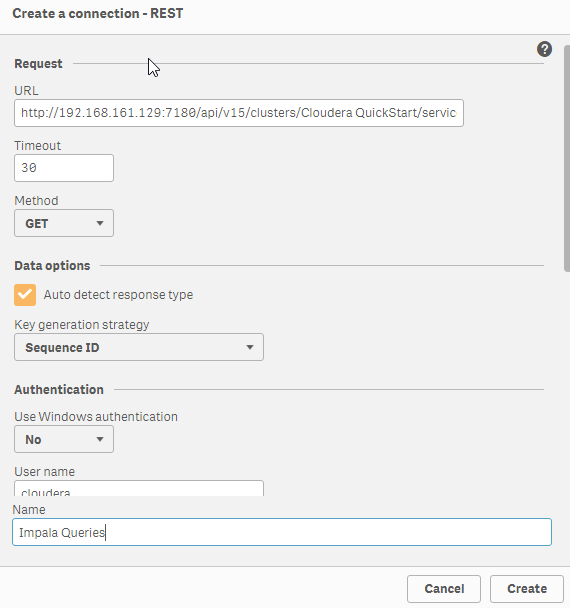570x608 pixels.
Task: Cancel the REST connection dialog
Action: pyautogui.click(x=444, y=589)
